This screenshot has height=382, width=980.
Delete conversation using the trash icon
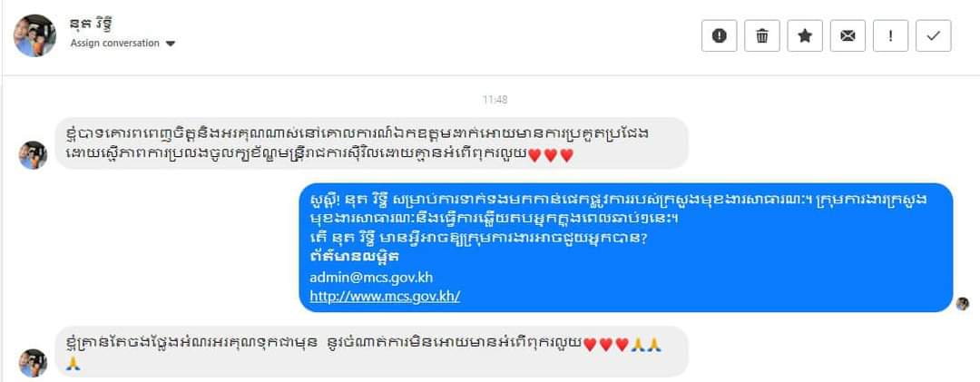pyautogui.click(x=762, y=35)
